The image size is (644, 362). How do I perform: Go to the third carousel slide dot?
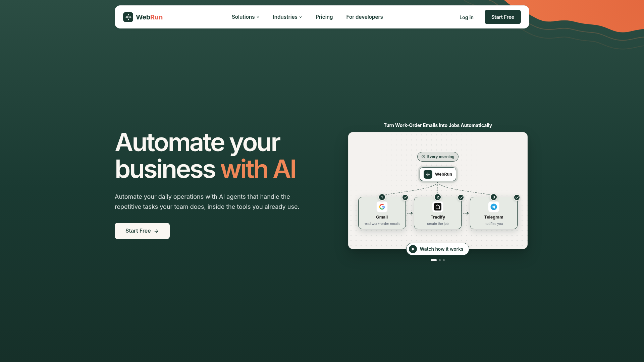coord(444,260)
